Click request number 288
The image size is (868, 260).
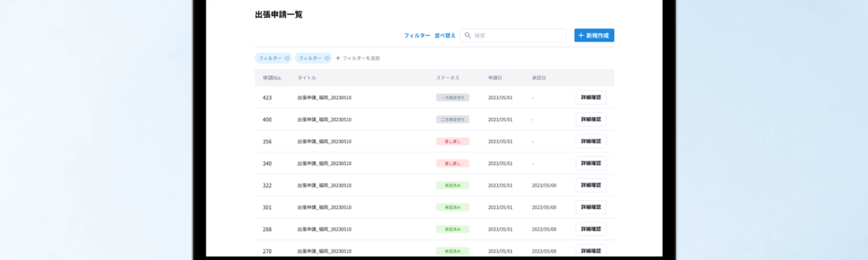pos(267,229)
